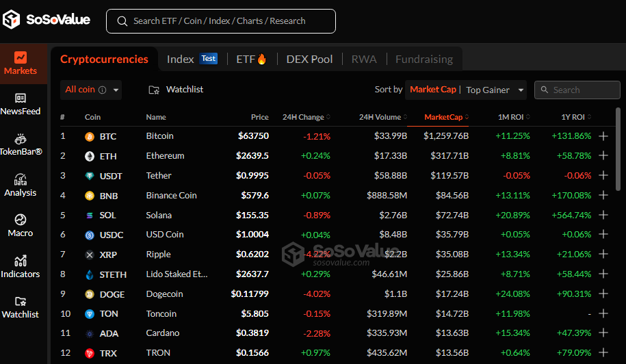Click the Test badge on Index tab
Viewport: 626px width, 364px height.
[x=209, y=58]
